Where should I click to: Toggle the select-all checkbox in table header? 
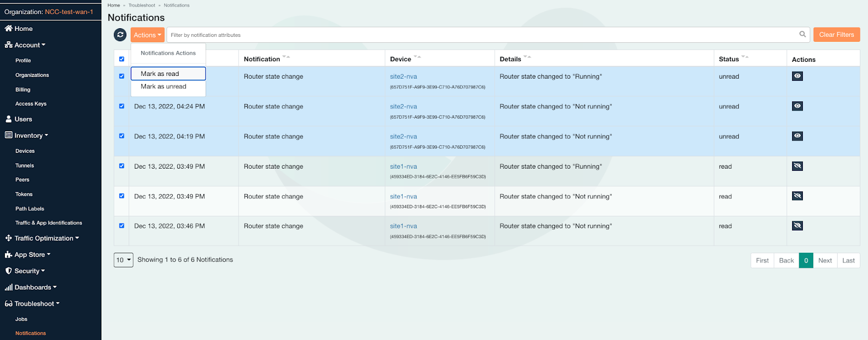tap(122, 59)
